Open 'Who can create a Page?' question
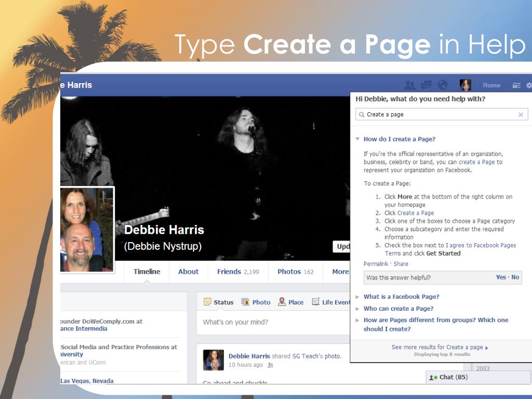The width and height of the screenshot is (532, 399). point(398,309)
